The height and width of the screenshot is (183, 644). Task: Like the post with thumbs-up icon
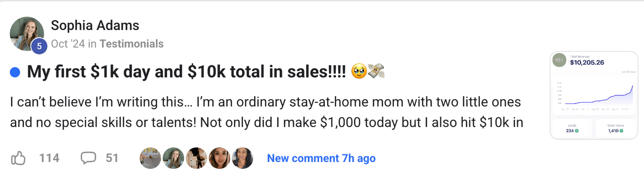[18, 159]
